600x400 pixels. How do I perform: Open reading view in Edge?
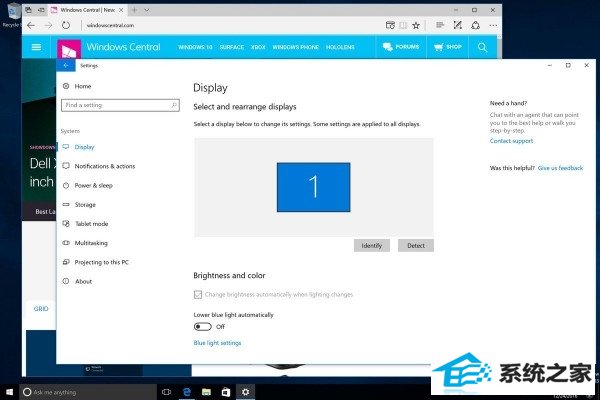click(x=403, y=25)
